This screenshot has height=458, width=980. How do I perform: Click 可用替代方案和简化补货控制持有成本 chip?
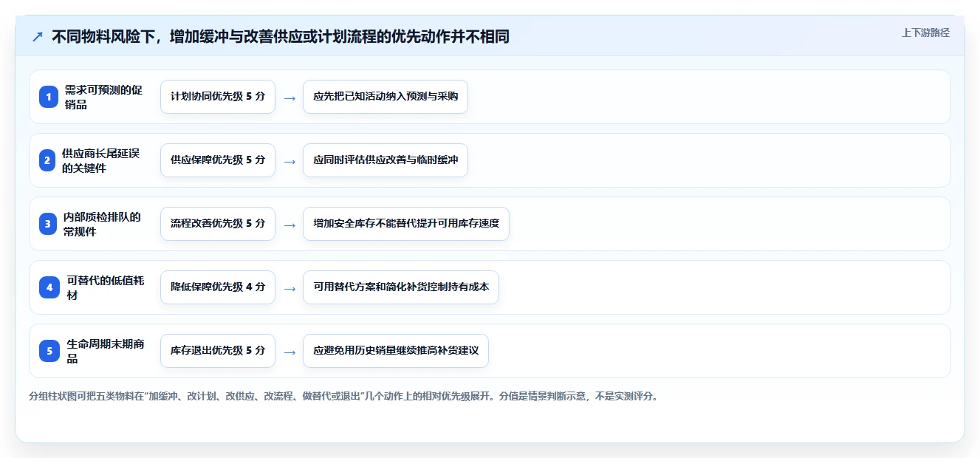[x=401, y=287]
